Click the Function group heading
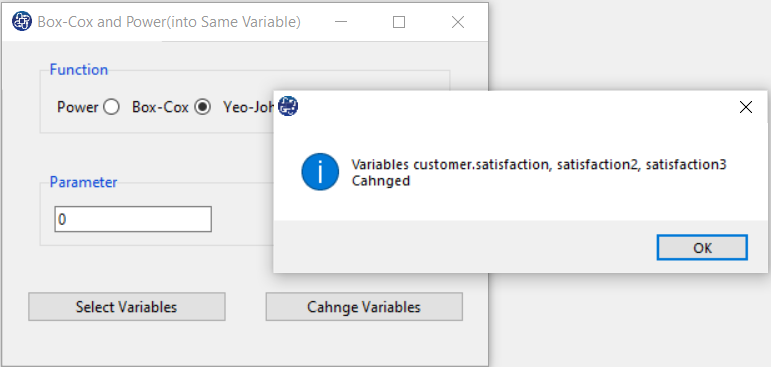Viewport: 771px width, 367px height. 79,69
